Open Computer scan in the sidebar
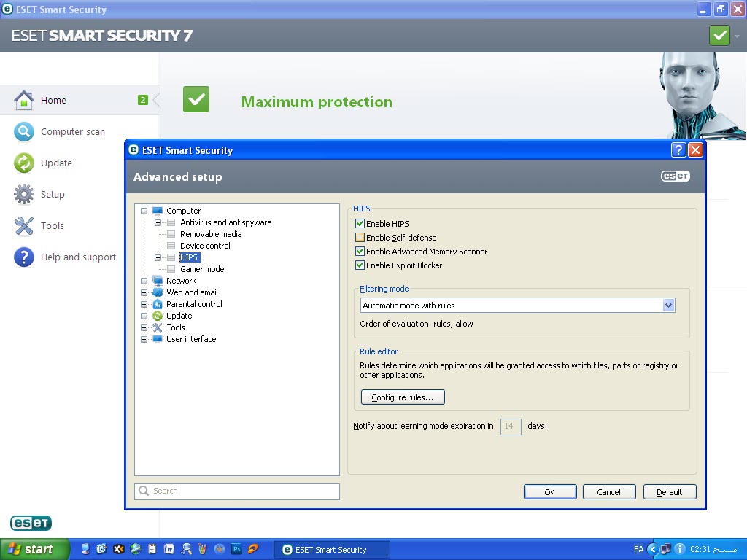 (72, 132)
